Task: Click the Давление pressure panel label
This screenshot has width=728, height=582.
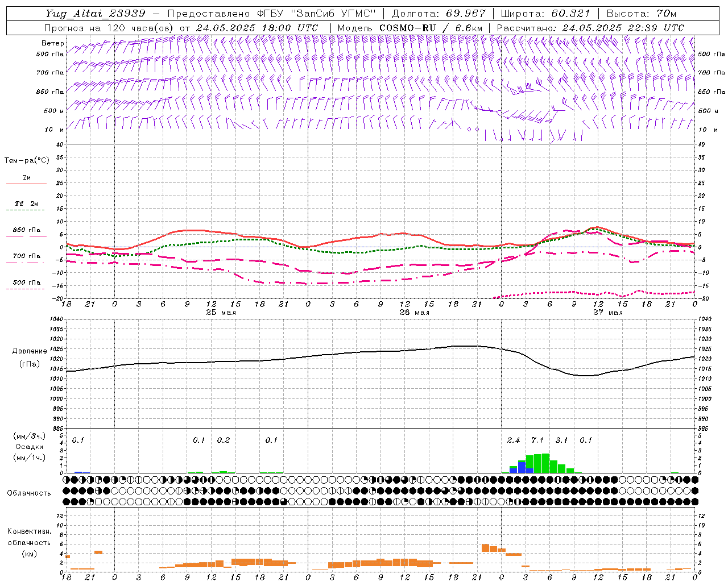Action: click(28, 351)
